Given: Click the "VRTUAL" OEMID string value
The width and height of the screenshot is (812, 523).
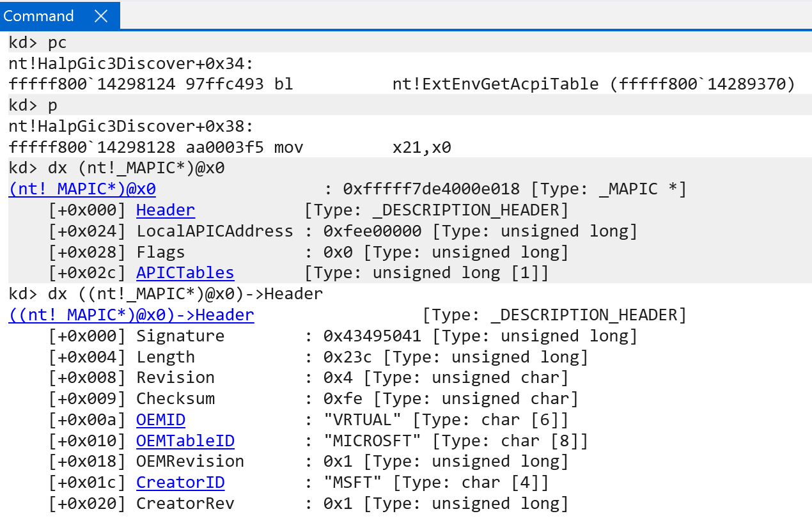Looking at the screenshot, I should click(x=363, y=420).
